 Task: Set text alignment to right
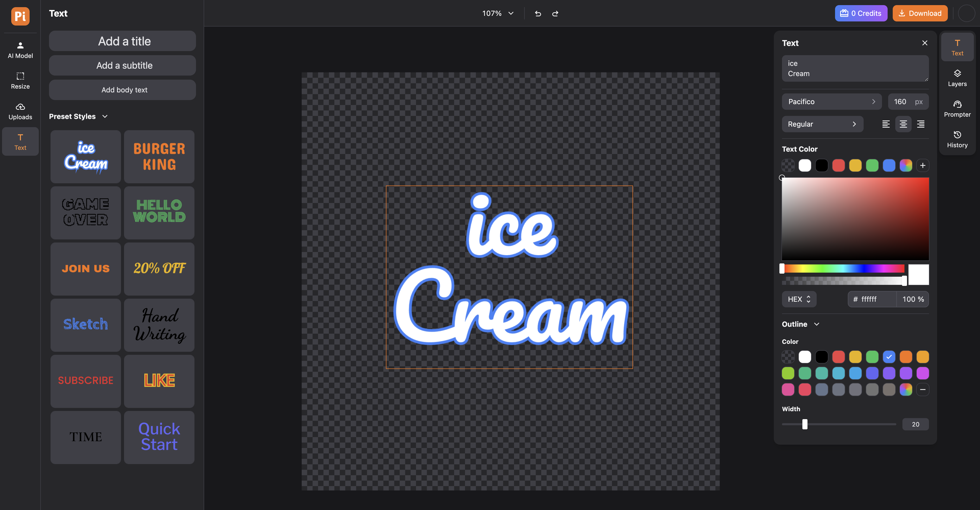(920, 124)
